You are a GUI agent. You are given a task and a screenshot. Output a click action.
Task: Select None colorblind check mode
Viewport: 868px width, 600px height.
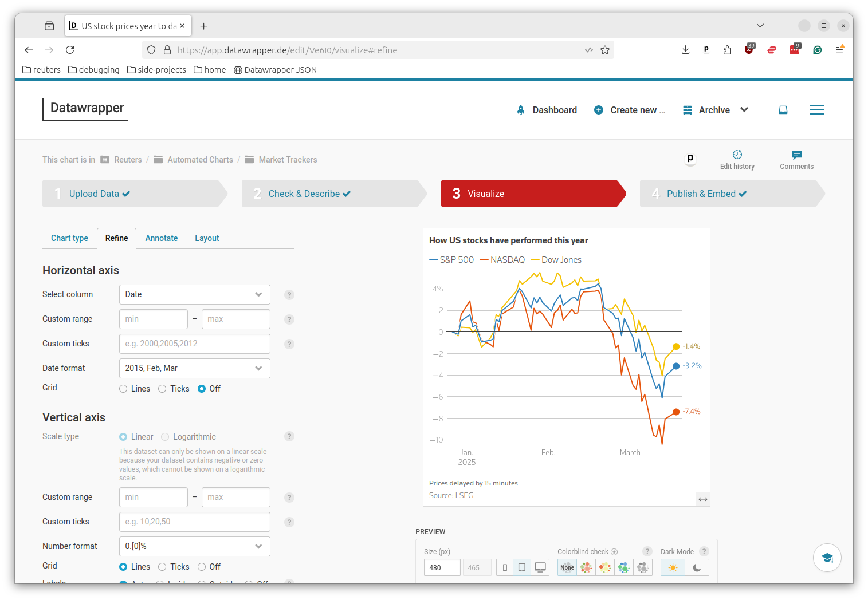coord(567,567)
